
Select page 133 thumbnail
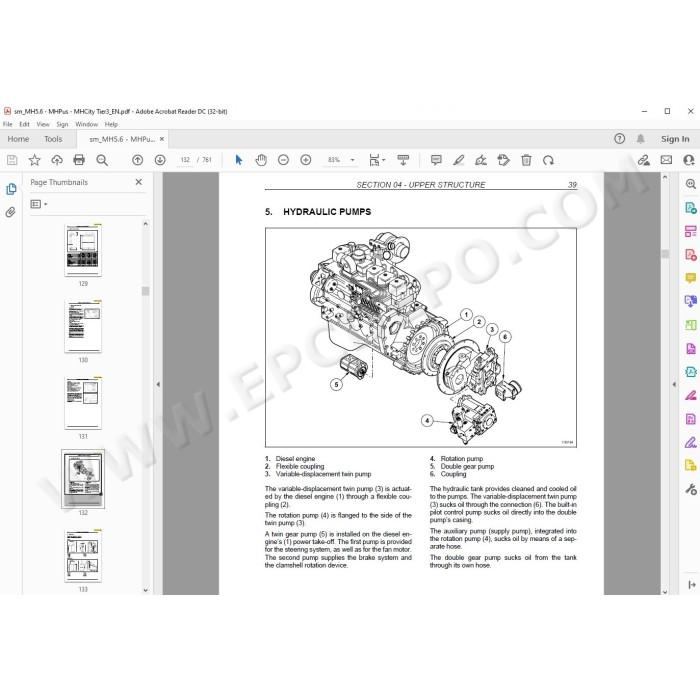(x=83, y=556)
